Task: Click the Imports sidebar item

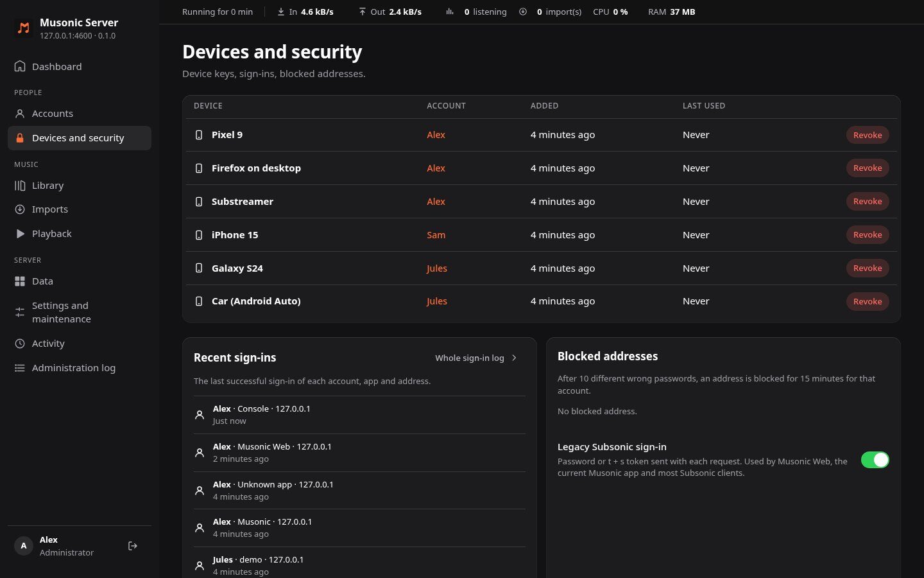Action: tap(80, 209)
